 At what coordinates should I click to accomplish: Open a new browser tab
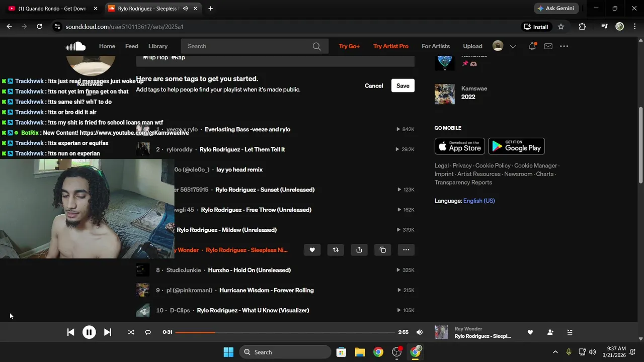click(x=210, y=9)
